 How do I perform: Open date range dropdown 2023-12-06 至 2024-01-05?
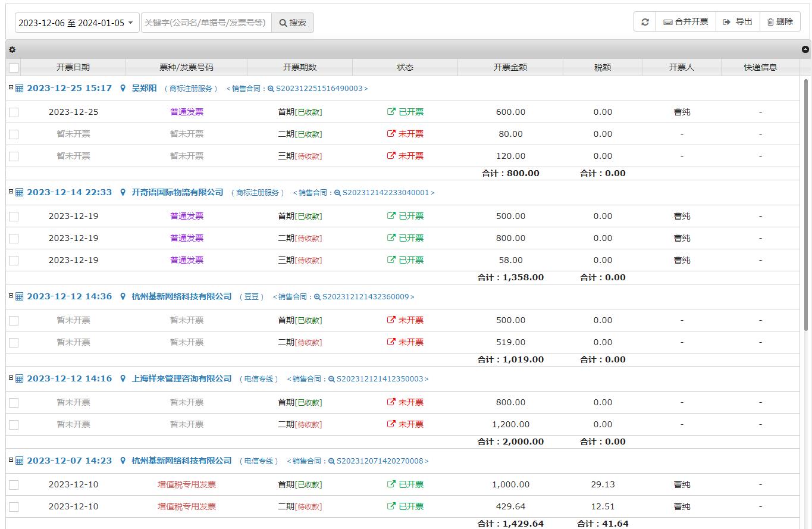tap(77, 23)
